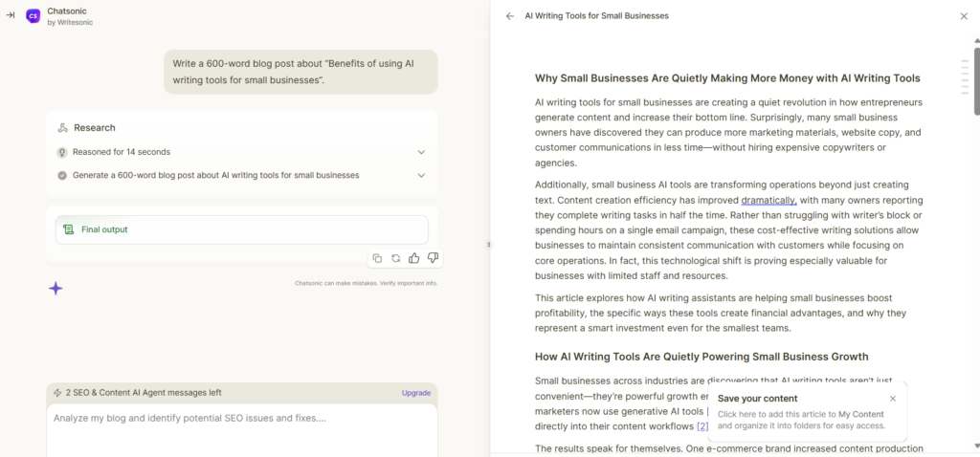Click paragraph starting This article explores

click(x=721, y=314)
